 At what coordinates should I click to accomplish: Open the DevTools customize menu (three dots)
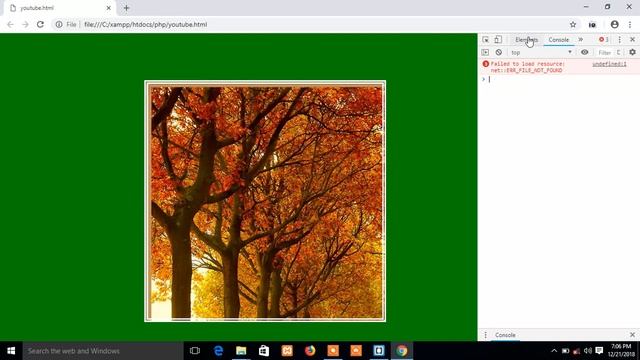619,40
